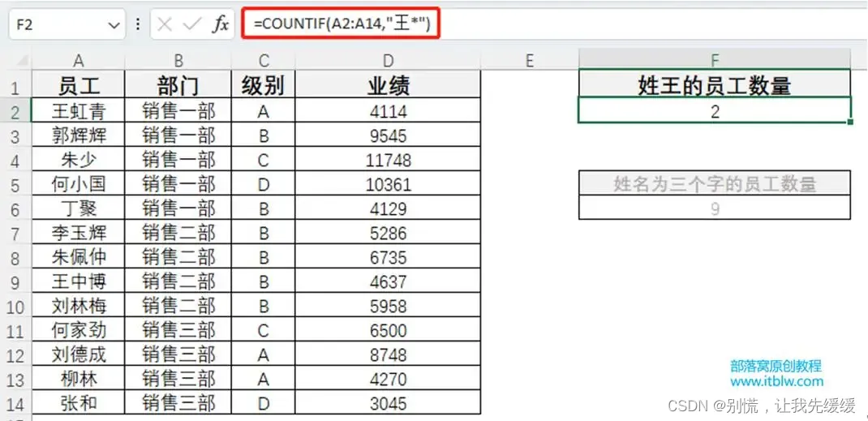
Task: Click the three-dot formula bar handle
Action: pos(138,25)
